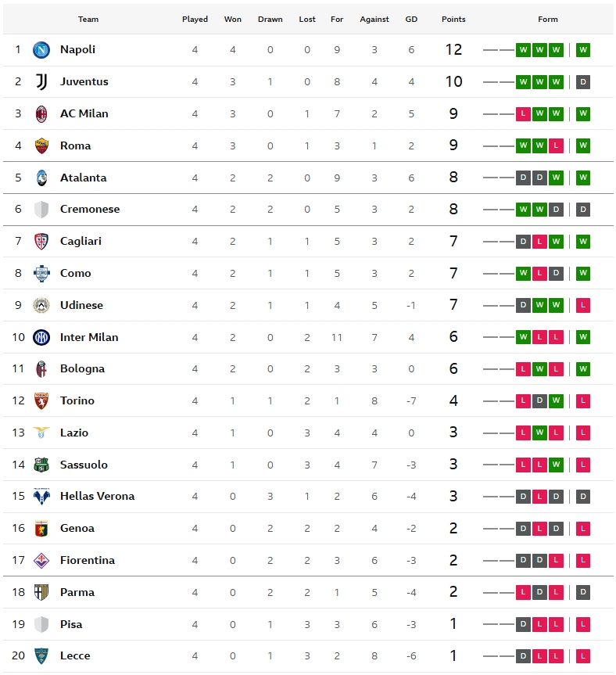
Task: Click the Lazio eagle icon
Action: [41, 433]
